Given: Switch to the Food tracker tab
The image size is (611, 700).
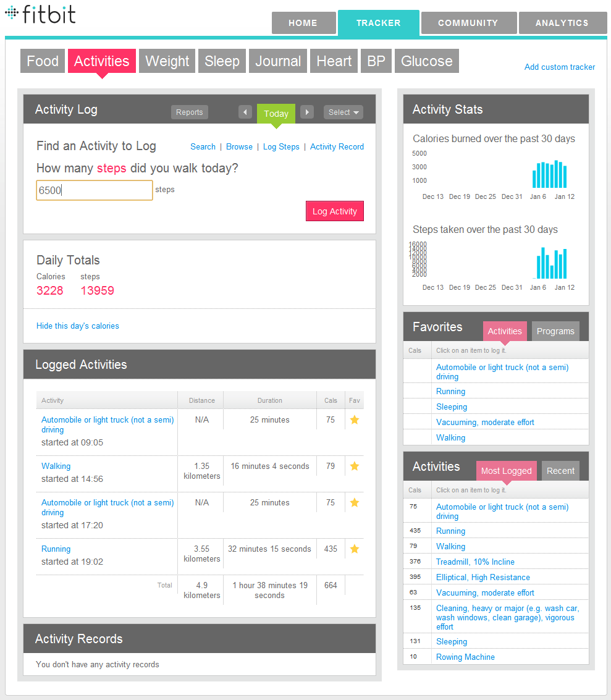Looking at the screenshot, I should pyautogui.click(x=43, y=61).
